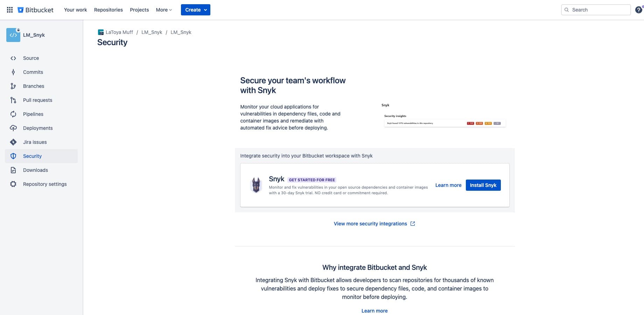Click the external link icon beside integrations
644x315 pixels.
[413, 224]
